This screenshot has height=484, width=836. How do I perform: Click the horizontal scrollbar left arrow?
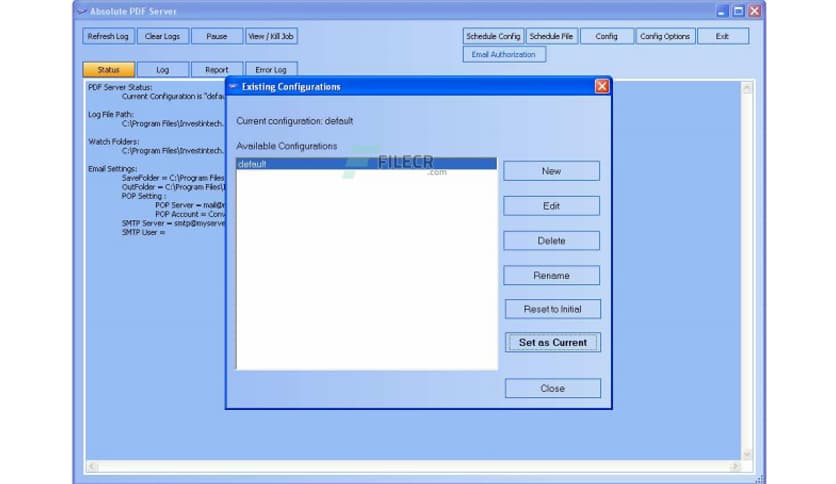[x=93, y=467]
